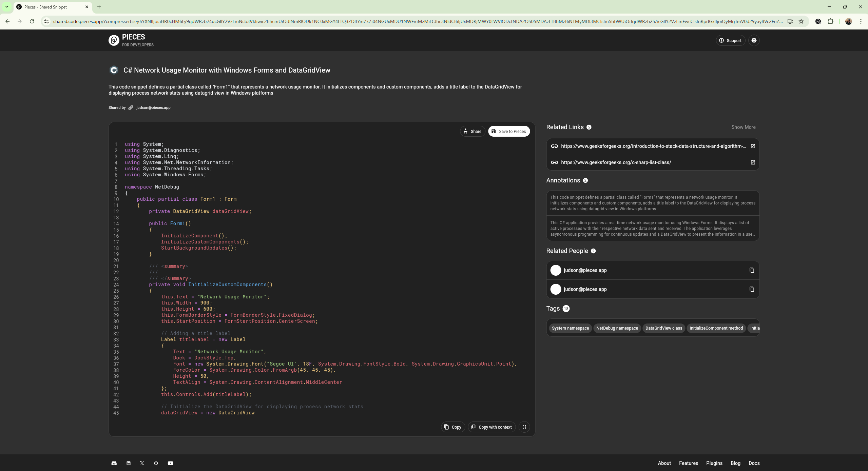The height and width of the screenshot is (471, 868).
Task: Bookmark this page with star icon
Action: [x=801, y=21]
